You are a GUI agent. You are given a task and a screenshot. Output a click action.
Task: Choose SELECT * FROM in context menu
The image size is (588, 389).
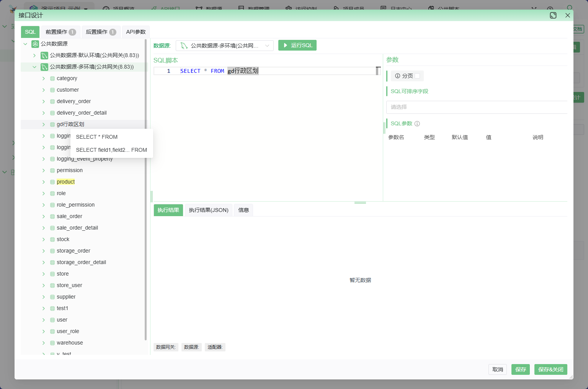97,137
